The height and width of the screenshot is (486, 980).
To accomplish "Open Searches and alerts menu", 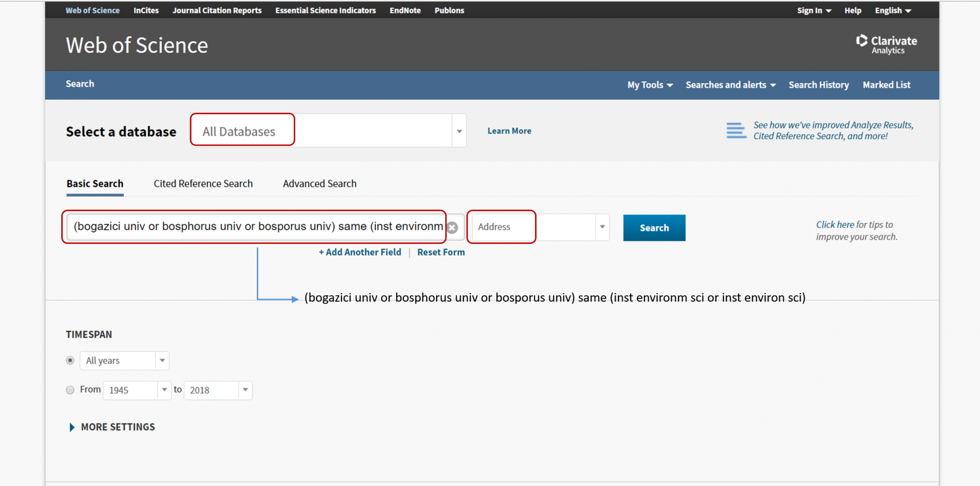I will click(x=731, y=85).
